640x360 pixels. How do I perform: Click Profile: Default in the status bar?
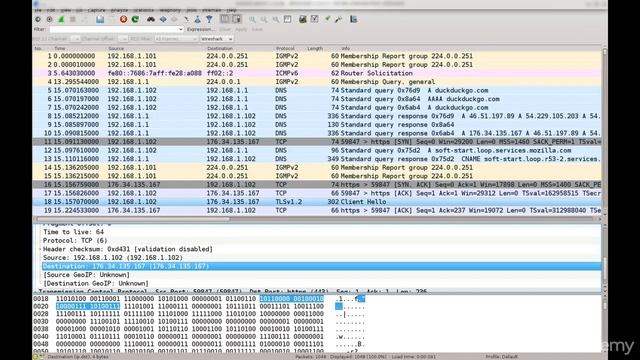501,356
